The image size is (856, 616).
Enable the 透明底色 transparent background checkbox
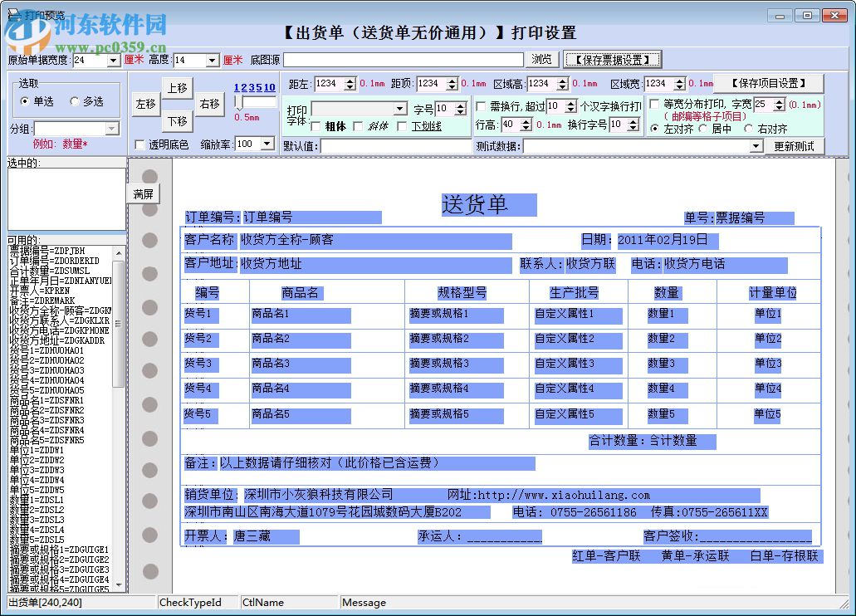139,144
